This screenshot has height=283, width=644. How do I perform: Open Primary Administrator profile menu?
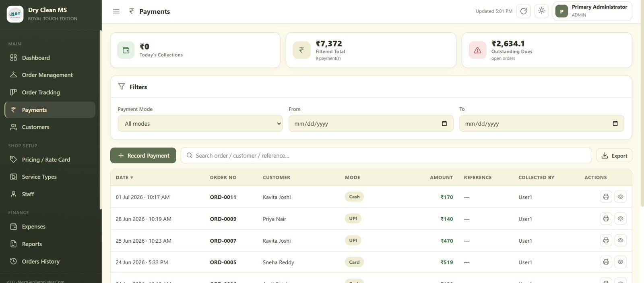592,11
